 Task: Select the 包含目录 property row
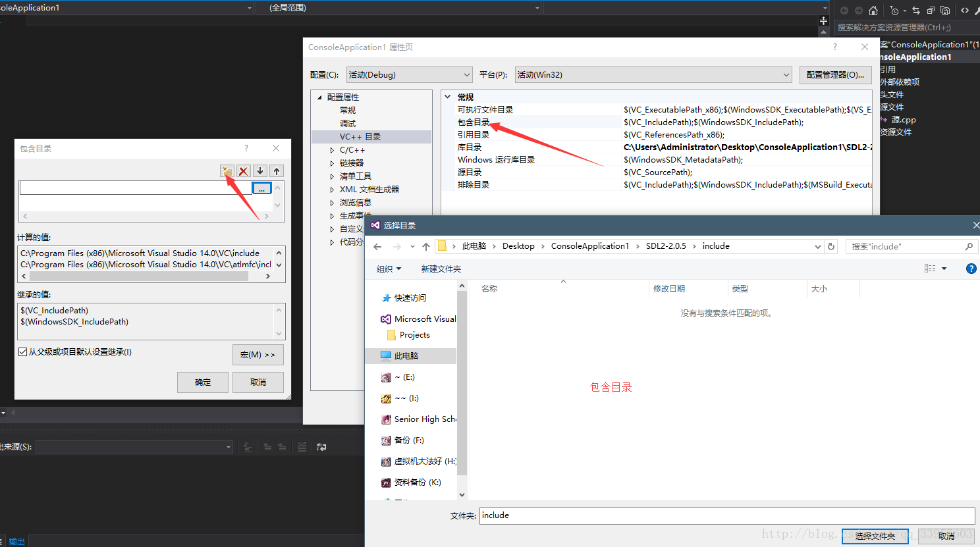(x=657, y=122)
